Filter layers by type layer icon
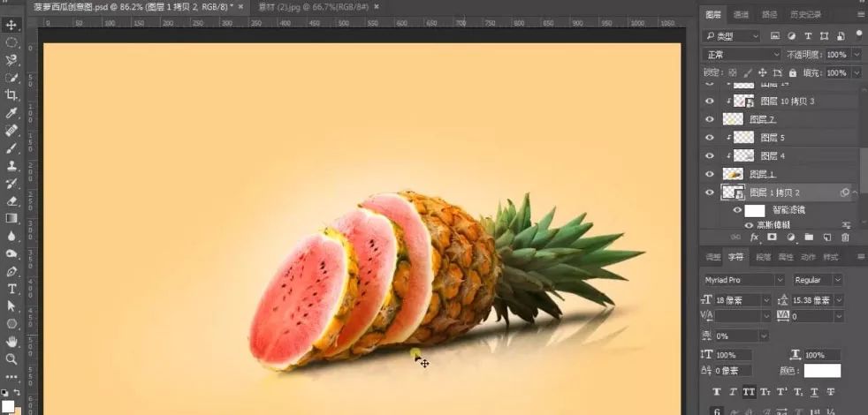 click(808, 36)
